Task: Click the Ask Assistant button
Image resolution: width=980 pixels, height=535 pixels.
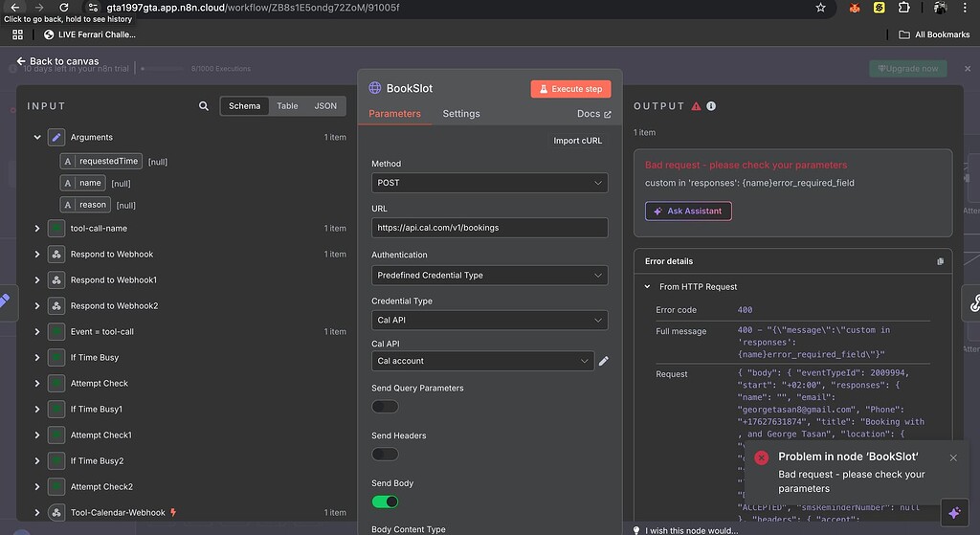Action: coord(688,211)
